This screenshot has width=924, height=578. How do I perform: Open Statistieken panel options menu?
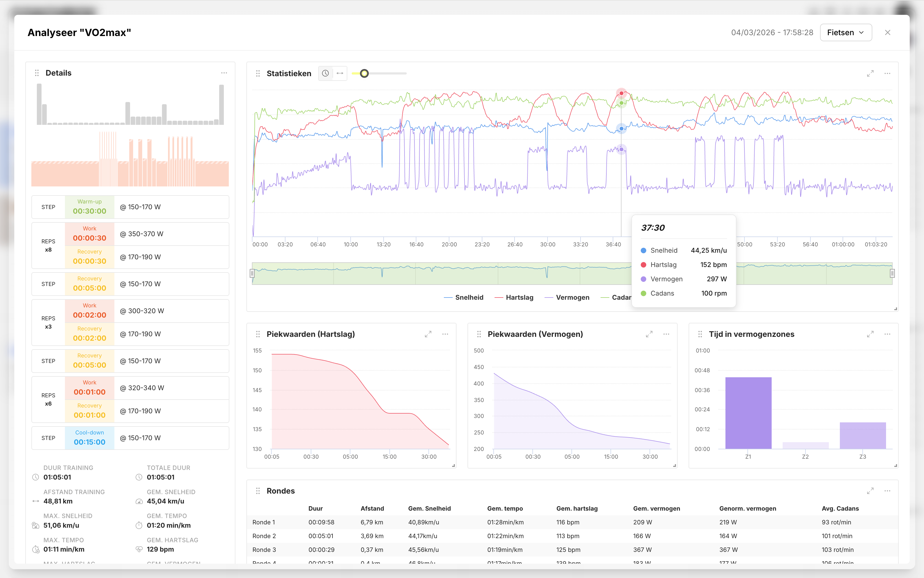887,73
